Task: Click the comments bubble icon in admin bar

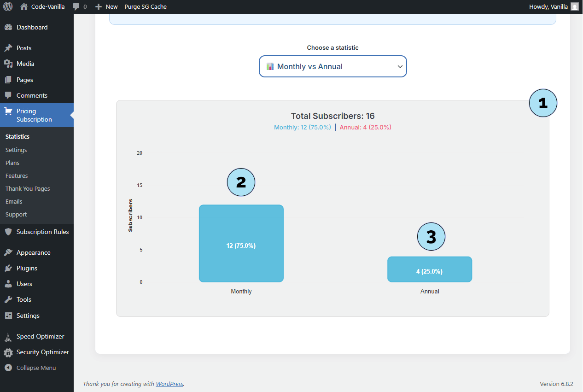Action: [76, 7]
